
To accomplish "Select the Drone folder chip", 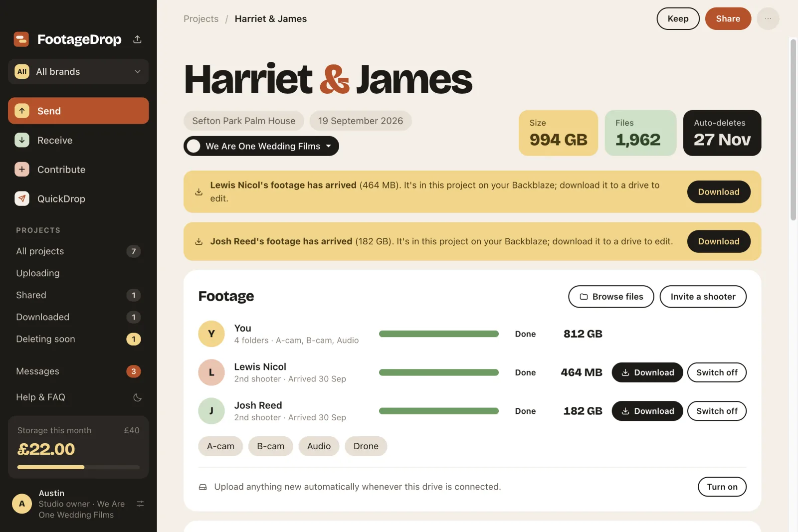I will pyautogui.click(x=366, y=446).
